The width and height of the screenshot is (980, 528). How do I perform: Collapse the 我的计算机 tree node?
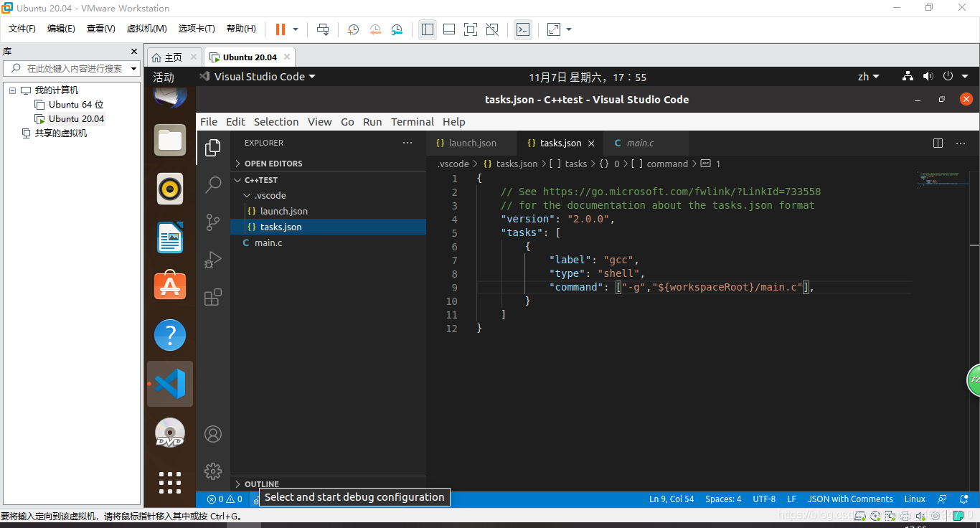(x=12, y=90)
